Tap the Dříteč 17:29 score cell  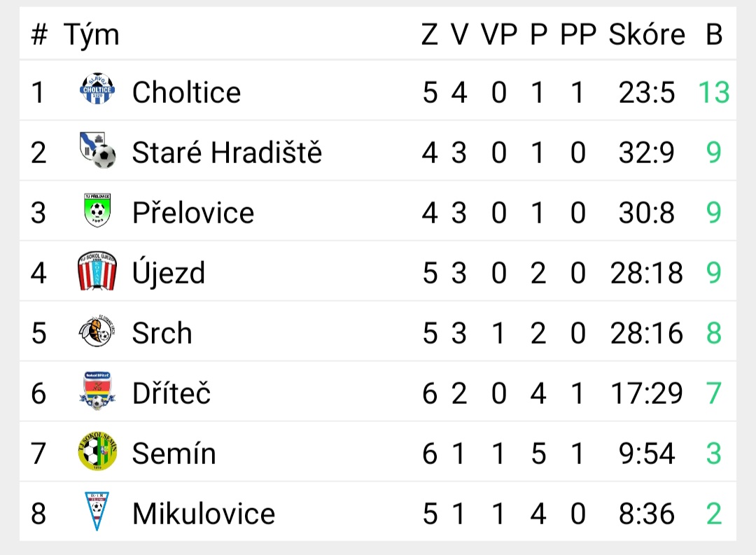pos(647,393)
